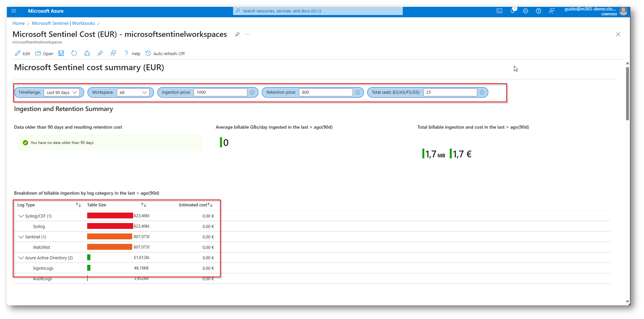Open Workbooks breadcrumb link
This screenshot has height=319, width=644.
point(84,23)
